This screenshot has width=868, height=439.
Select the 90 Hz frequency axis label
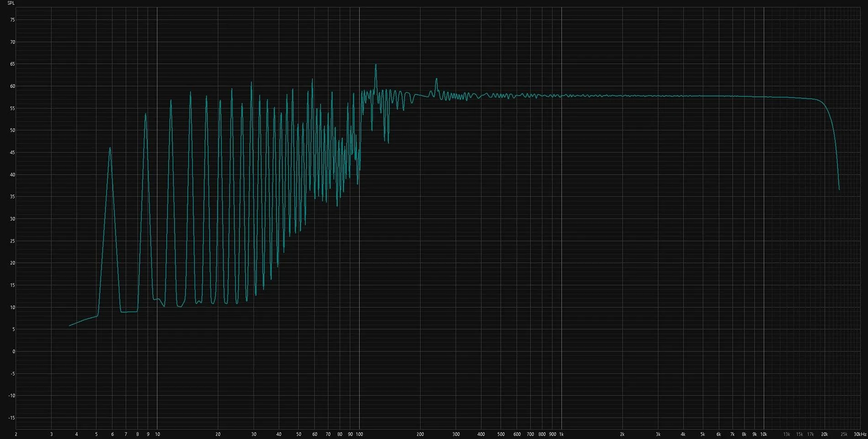click(350, 434)
